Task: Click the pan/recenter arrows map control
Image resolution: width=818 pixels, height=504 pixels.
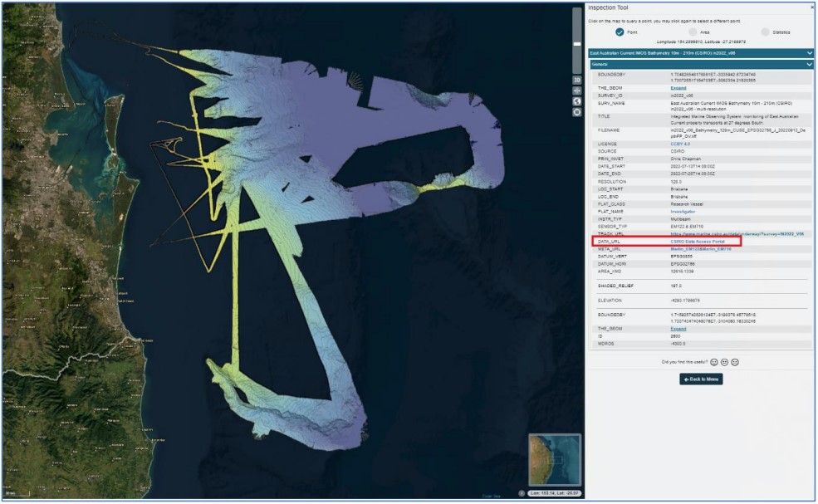Action: tap(577, 91)
